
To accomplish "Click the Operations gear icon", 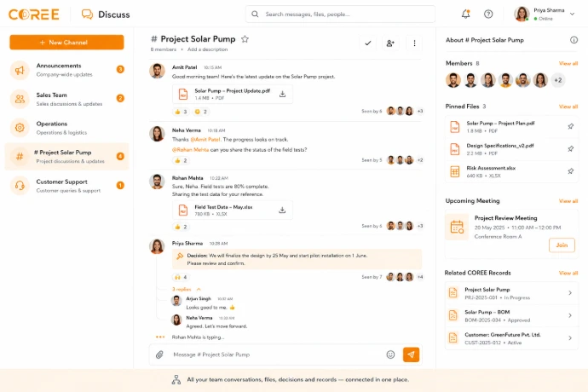I will pyautogui.click(x=20, y=128).
